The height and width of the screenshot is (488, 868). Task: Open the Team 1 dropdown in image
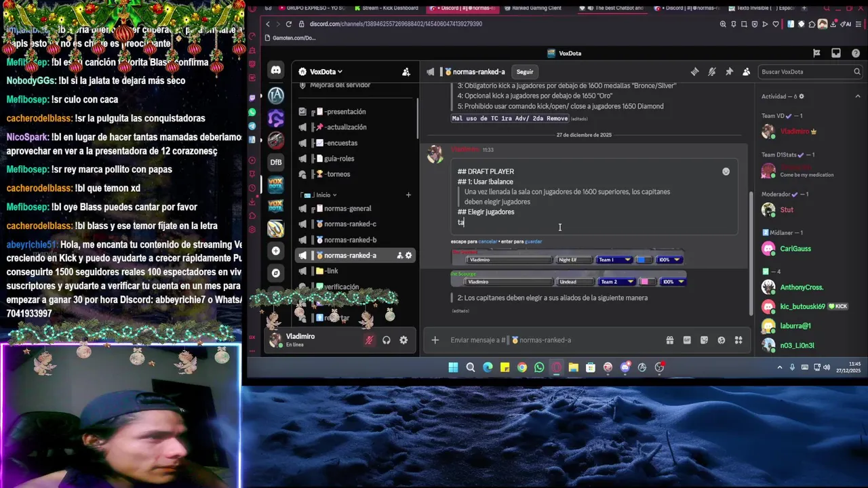point(614,260)
